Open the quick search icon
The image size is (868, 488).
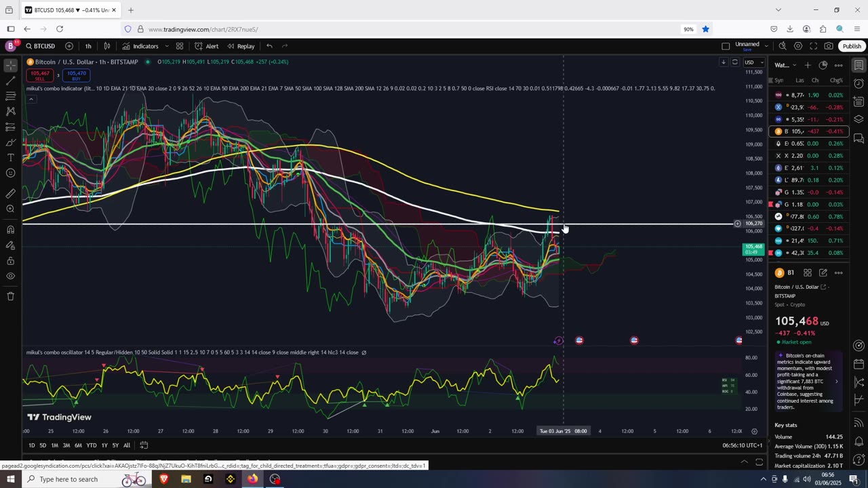[x=783, y=46]
